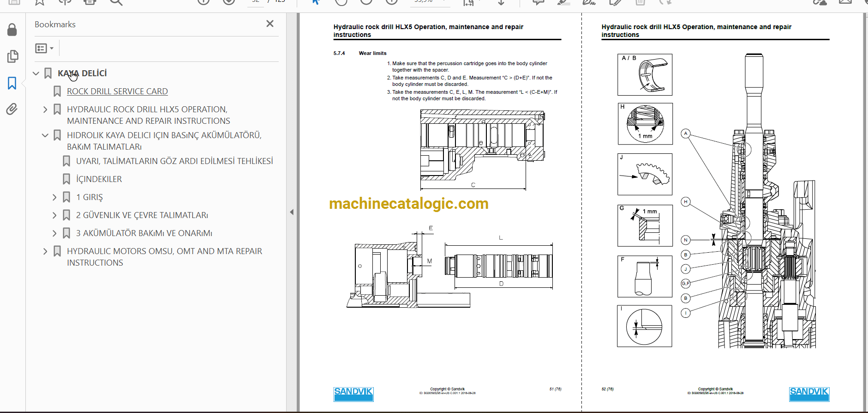Open the attachments paperclip panel
This screenshot has height=413, width=868.
(12, 109)
